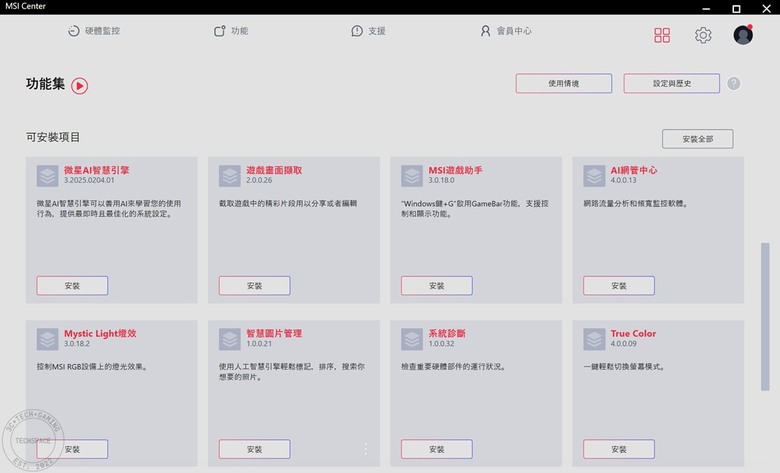Open the 會員中心 tab
780x473 pixels.
coord(506,31)
